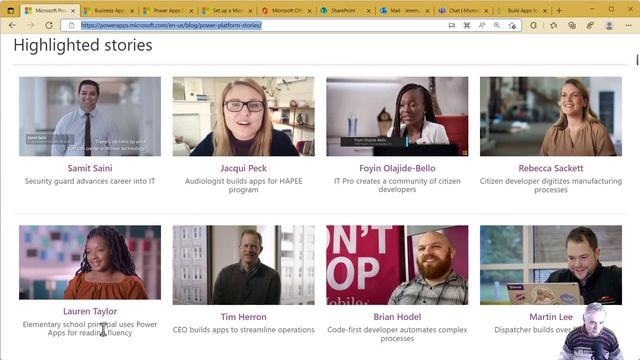Image resolution: width=640 pixels, height=360 pixels.
Task: Click the page vertical scrollbar thumb
Action: click(x=637, y=59)
